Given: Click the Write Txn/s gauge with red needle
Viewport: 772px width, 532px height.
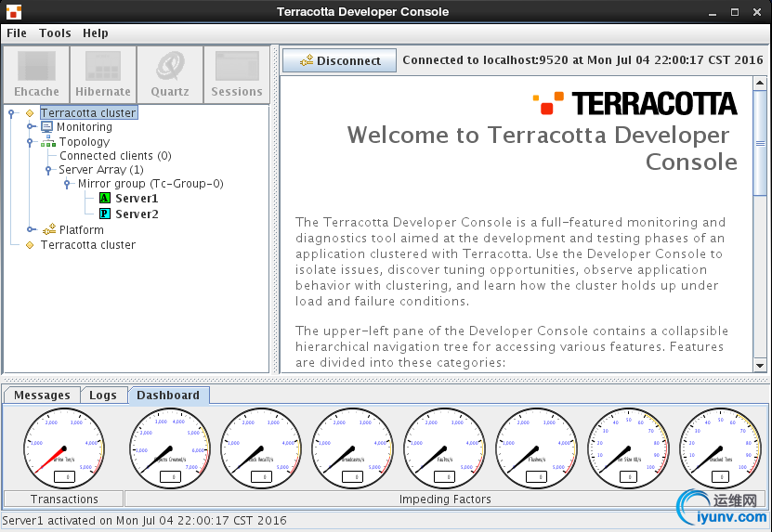Looking at the screenshot, I should 64,448.
